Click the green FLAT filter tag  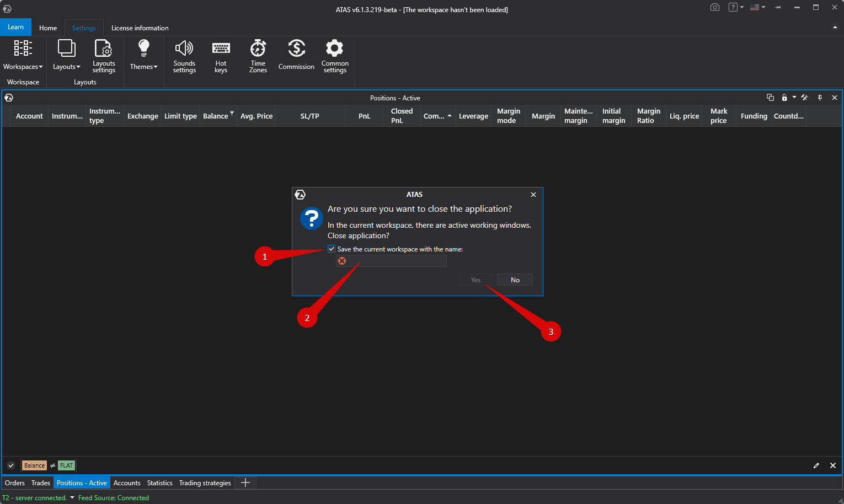pos(66,465)
